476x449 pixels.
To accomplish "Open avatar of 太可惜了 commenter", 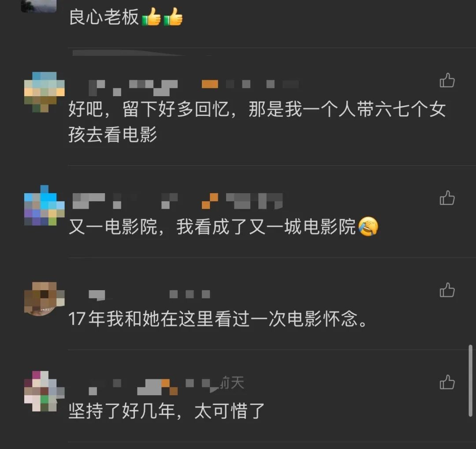I will pyautogui.click(x=45, y=391).
